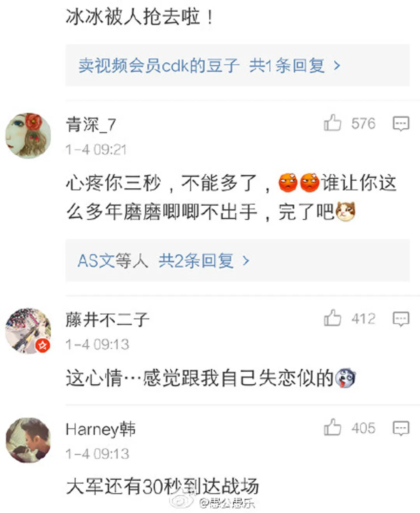
Task: Click chevron next to 共2条回复
Action: [x=246, y=260]
